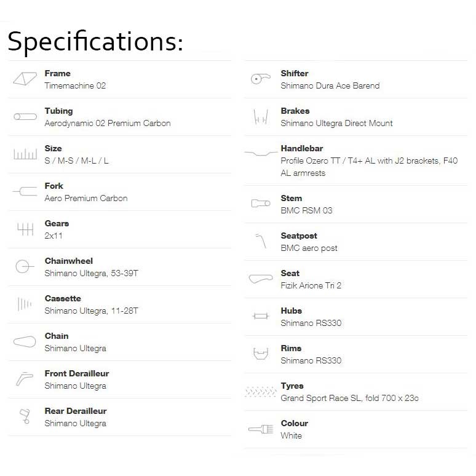
Task: Click the Hubs axle icon
Action: 261,316
